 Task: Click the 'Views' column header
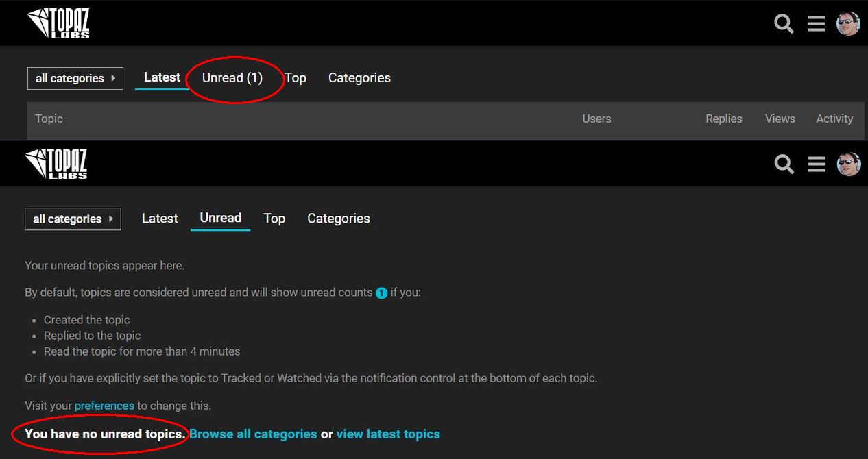click(x=780, y=119)
